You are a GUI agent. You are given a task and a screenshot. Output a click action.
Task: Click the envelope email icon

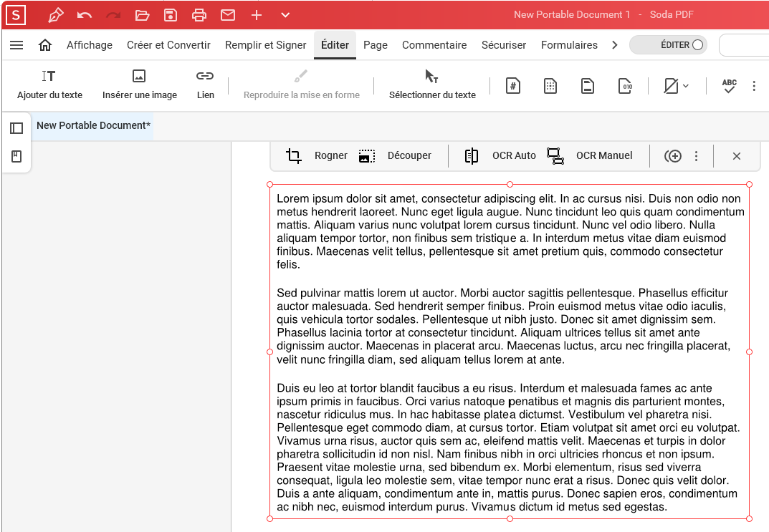228,15
